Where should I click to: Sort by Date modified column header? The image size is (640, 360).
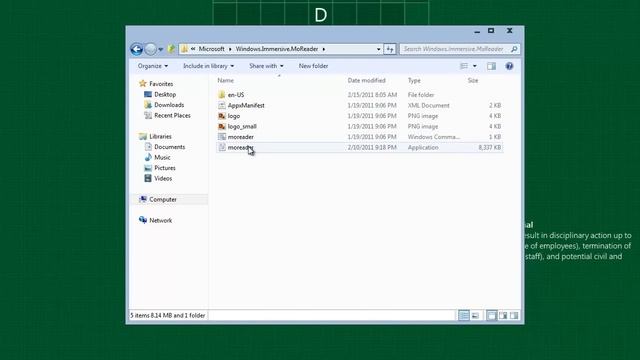click(367, 80)
